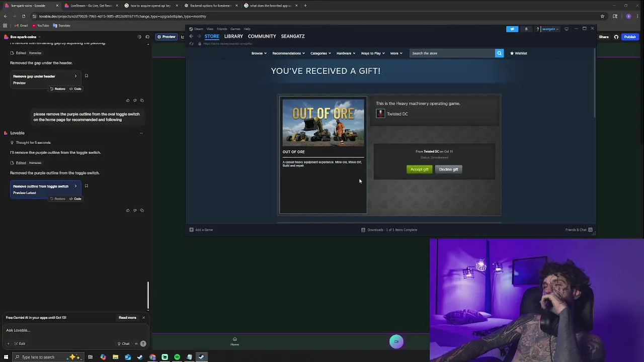Open Steam notifications bell

pos(526,29)
